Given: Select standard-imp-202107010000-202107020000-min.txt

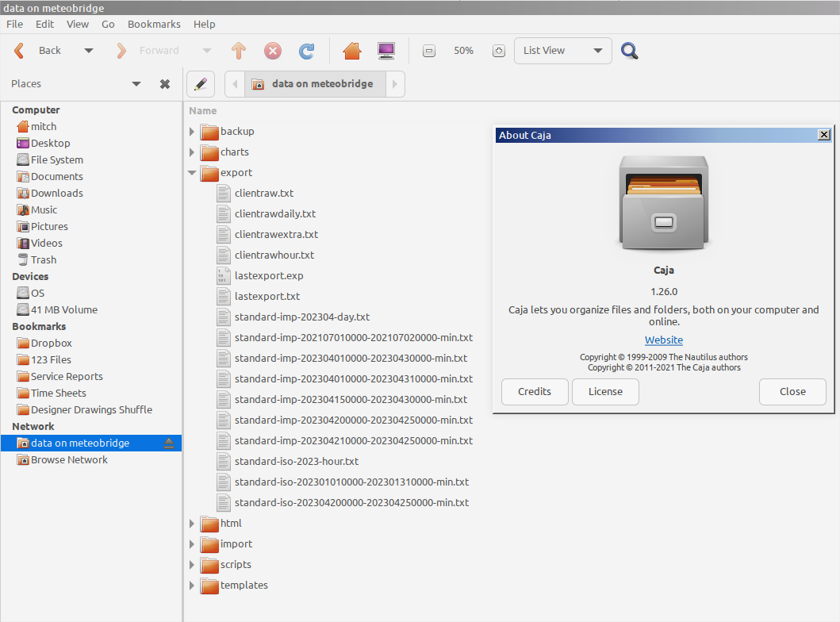Looking at the screenshot, I should pos(345,337).
